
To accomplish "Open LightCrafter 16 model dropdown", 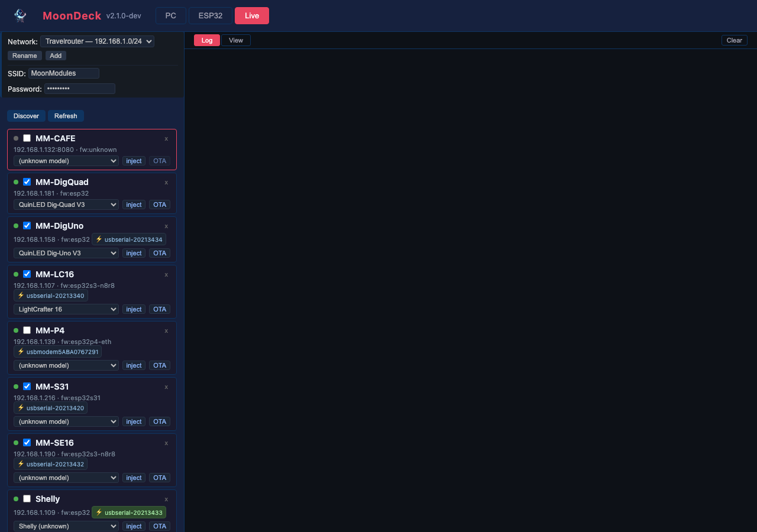I will pyautogui.click(x=66, y=309).
